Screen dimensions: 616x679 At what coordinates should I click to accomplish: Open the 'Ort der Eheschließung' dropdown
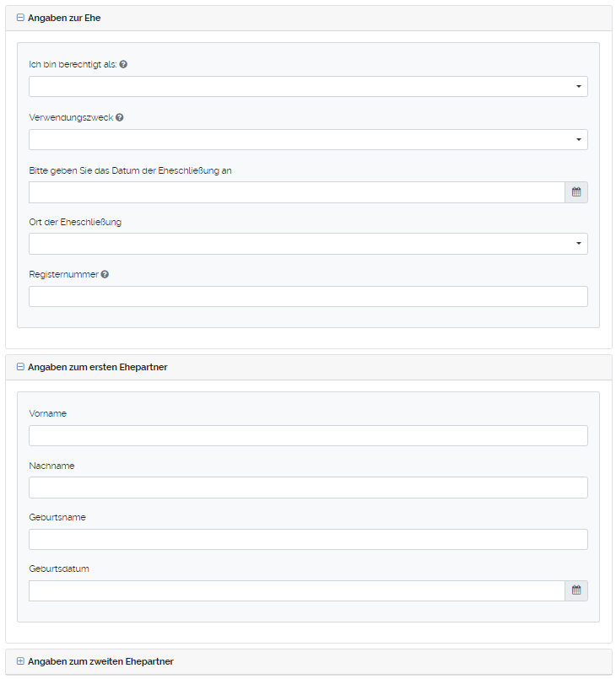[x=308, y=244]
